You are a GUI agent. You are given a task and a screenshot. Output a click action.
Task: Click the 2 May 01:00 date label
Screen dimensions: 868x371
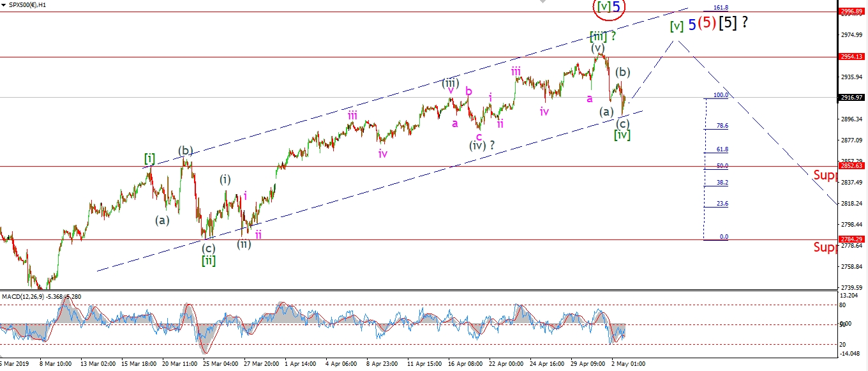point(627,364)
